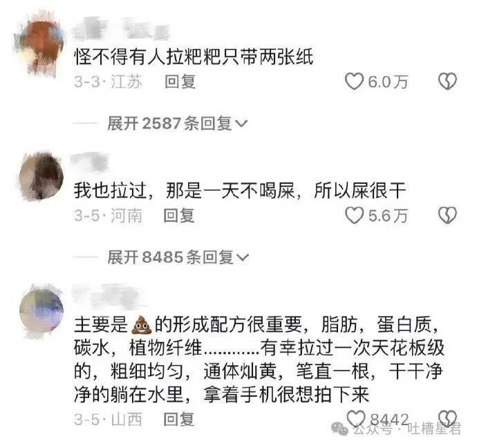Like the Shanxi comment with 8442 likes
Viewport: 477px width, 448px height.
tap(356, 418)
